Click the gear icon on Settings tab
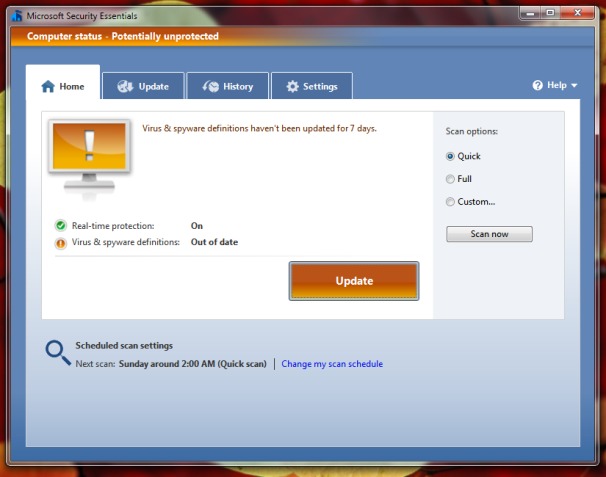 tap(292, 86)
